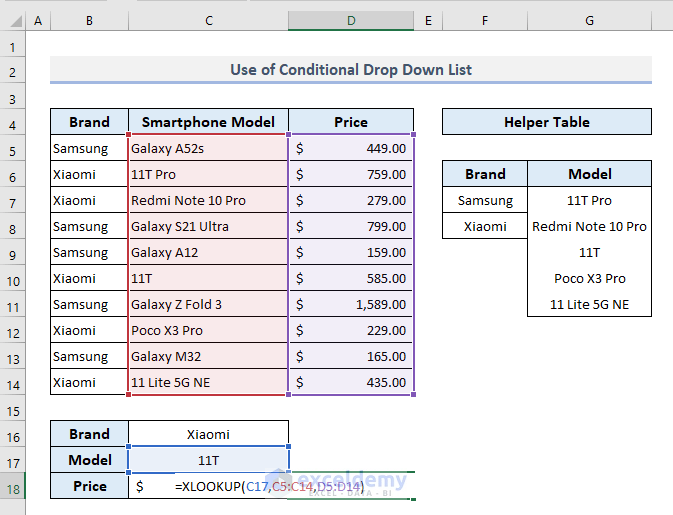Select the Brand cell showing Xiaomi in row 16

(x=208, y=434)
